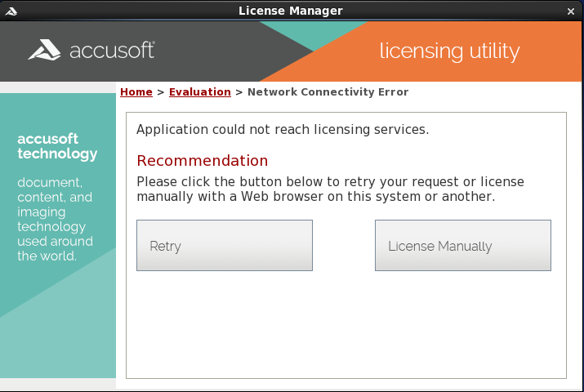
Task: Click the licensing utility banner text
Action: coord(449,51)
